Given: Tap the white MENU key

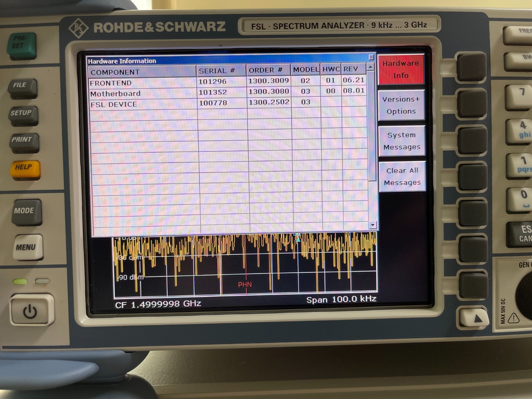Looking at the screenshot, I should (28, 247).
